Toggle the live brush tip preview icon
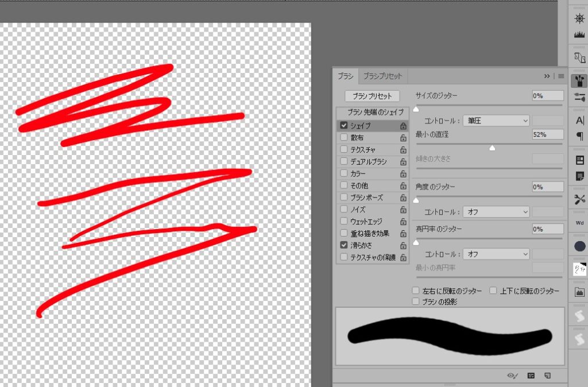 click(x=512, y=375)
